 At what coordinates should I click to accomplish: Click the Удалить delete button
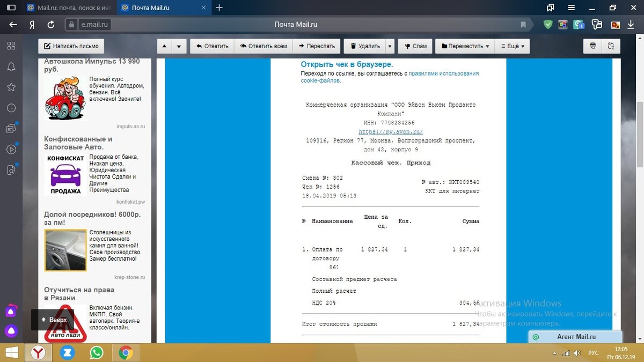[364, 46]
